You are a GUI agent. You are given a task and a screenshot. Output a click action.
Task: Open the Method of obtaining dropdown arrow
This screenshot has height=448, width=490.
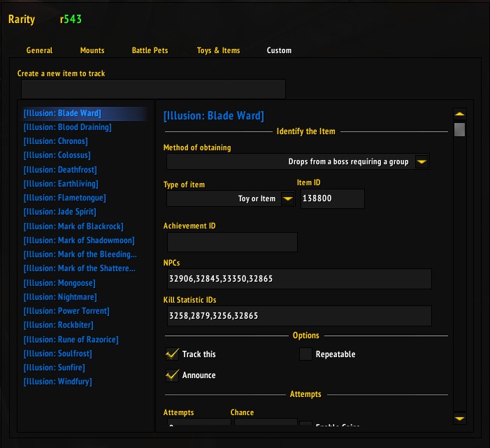(421, 162)
